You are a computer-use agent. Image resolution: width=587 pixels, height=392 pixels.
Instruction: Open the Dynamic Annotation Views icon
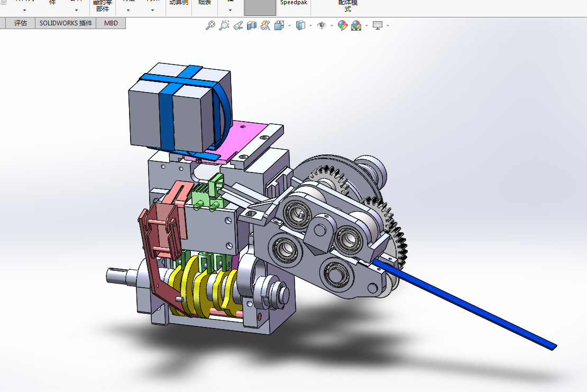click(x=265, y=25)
